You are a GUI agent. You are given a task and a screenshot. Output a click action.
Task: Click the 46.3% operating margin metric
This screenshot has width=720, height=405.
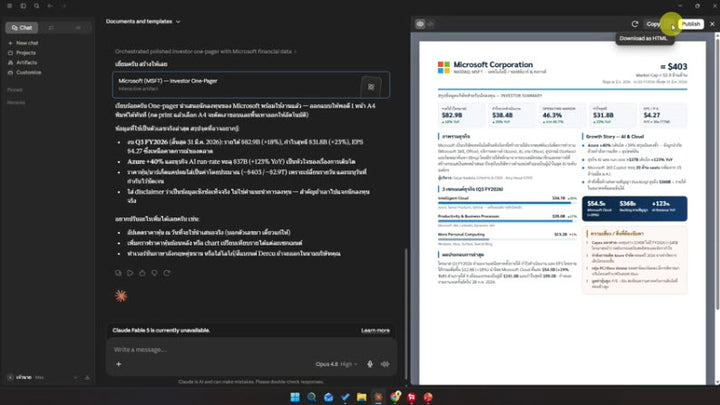pos(552,115)
